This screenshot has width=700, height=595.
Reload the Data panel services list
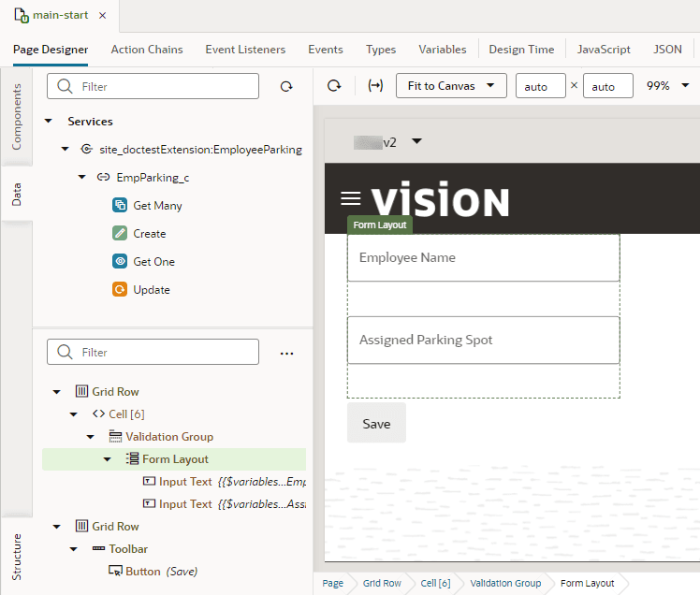[286, 87]
